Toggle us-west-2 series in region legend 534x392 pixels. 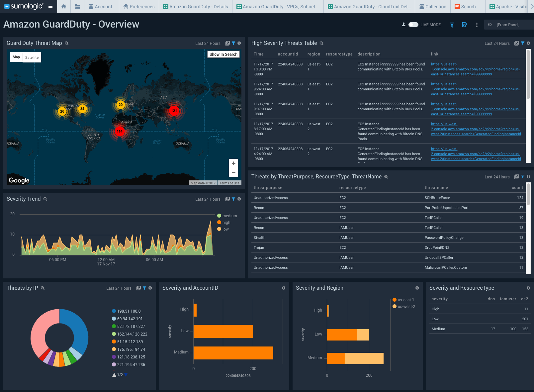[404, 307]
